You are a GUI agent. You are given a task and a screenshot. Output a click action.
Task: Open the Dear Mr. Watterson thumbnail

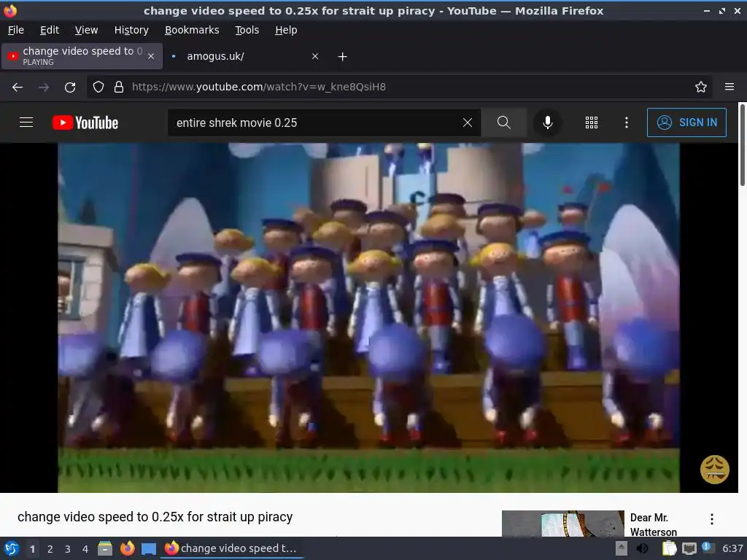click(x=562, y=524)
